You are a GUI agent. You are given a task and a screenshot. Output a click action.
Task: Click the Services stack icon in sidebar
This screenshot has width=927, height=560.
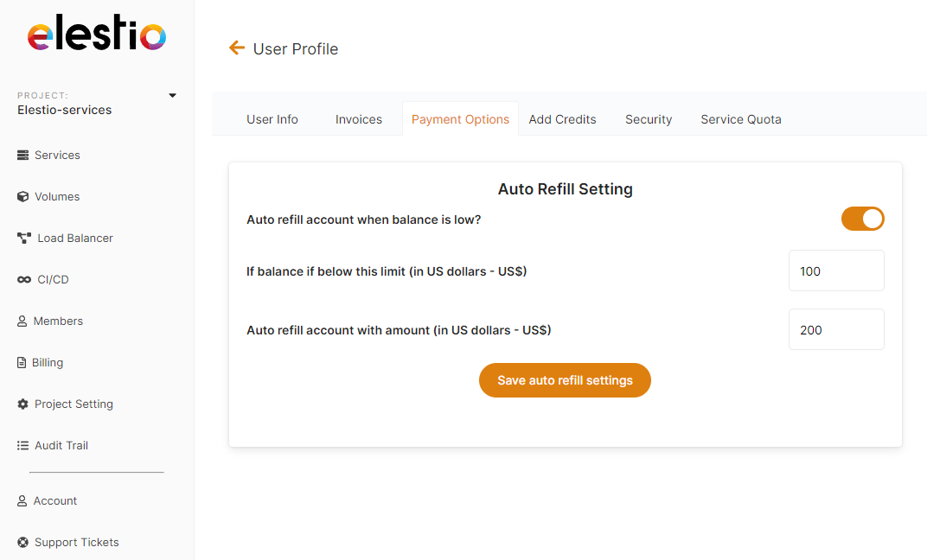[x=23, y=156]
